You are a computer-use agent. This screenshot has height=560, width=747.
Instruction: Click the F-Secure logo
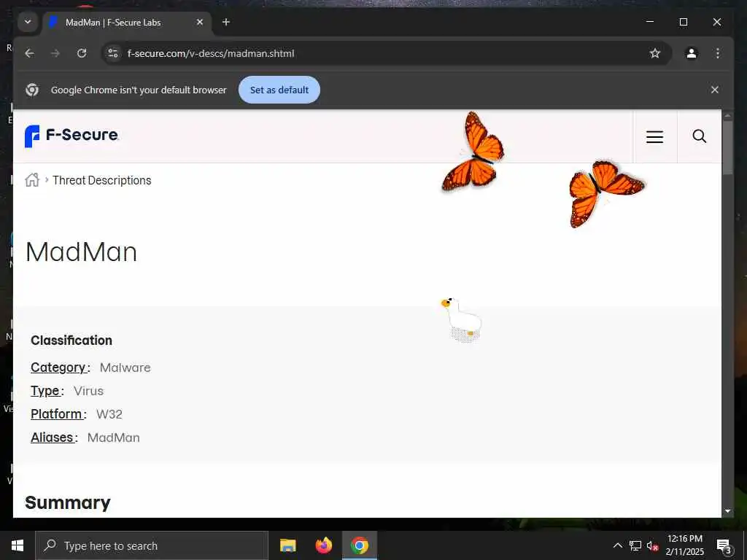pyautogui.click(x=71, y=136)
